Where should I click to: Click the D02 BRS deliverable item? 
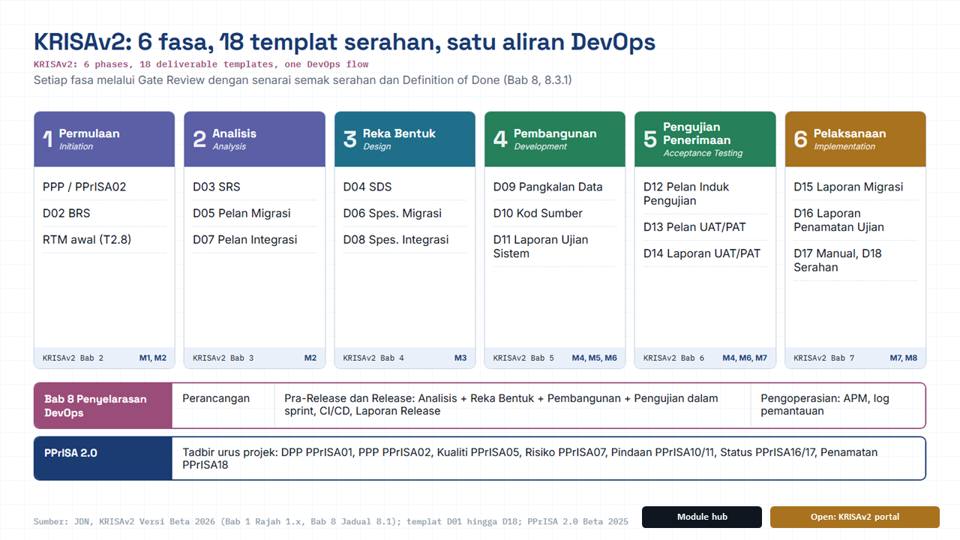[x=104, y=213]
